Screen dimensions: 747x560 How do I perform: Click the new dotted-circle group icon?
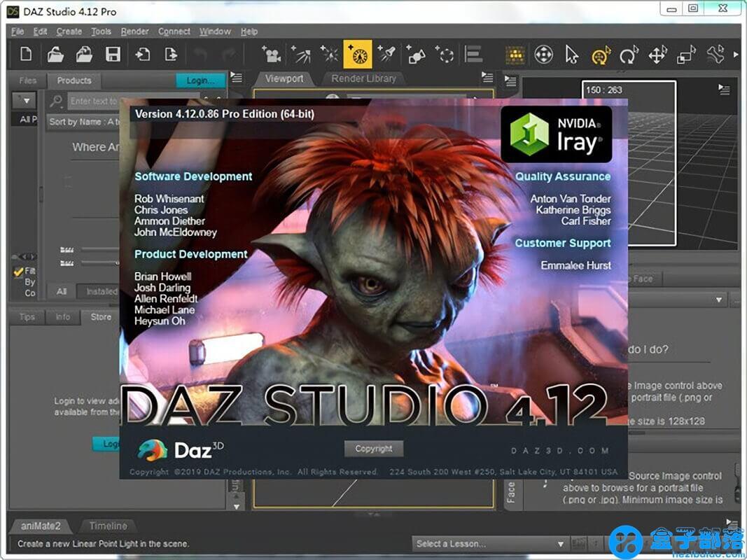coord(445,55)
